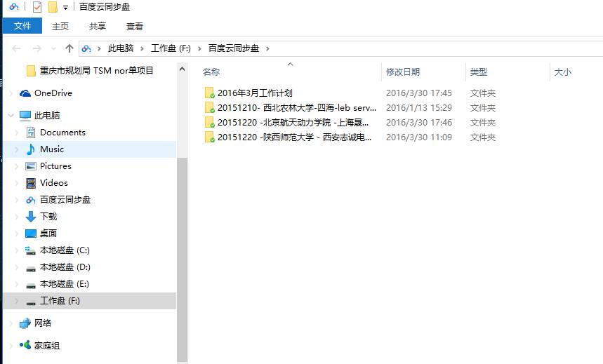Click the Music note icon
This screenshot has width=603, height=364.
coord(31,149)
